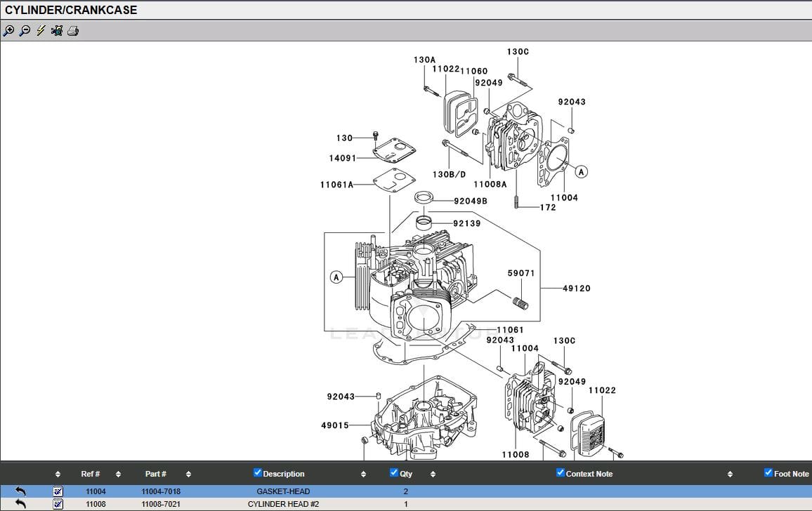The image size is (812, 511).
Task: Click the lightning bolt toolbar icon
Action: tap(41, 31)
